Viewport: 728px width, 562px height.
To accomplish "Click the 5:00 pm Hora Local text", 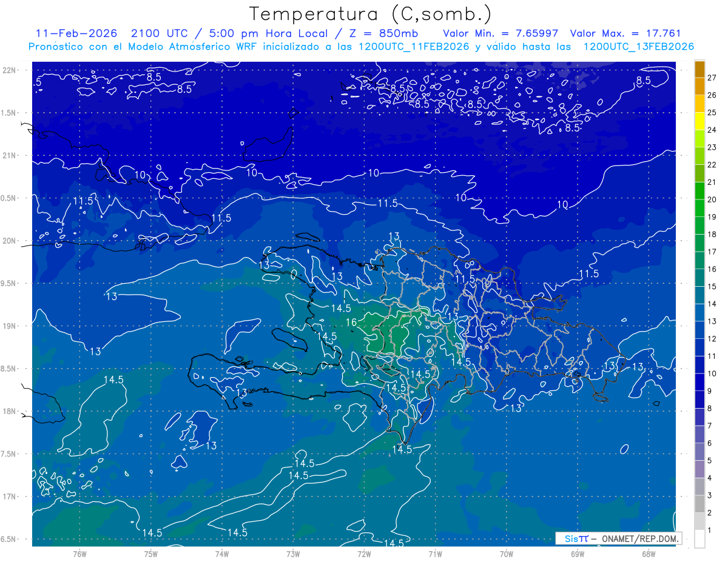I will tap(268, 33).
